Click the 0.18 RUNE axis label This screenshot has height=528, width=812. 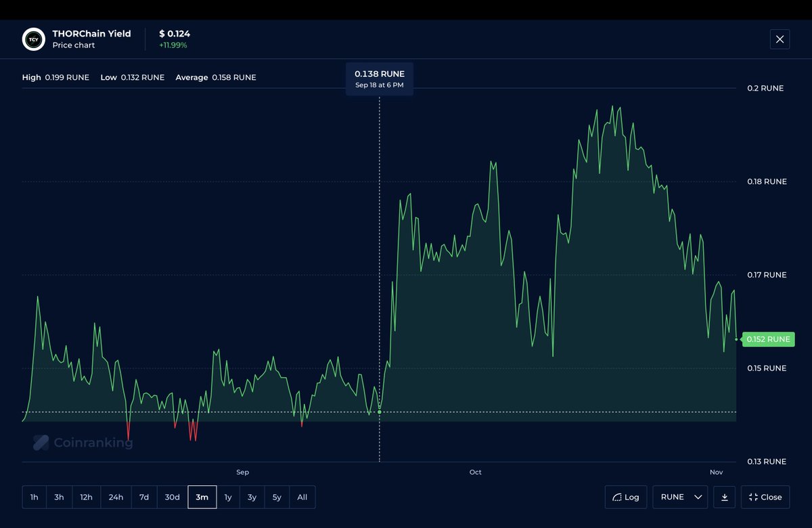tap(767, 181)
